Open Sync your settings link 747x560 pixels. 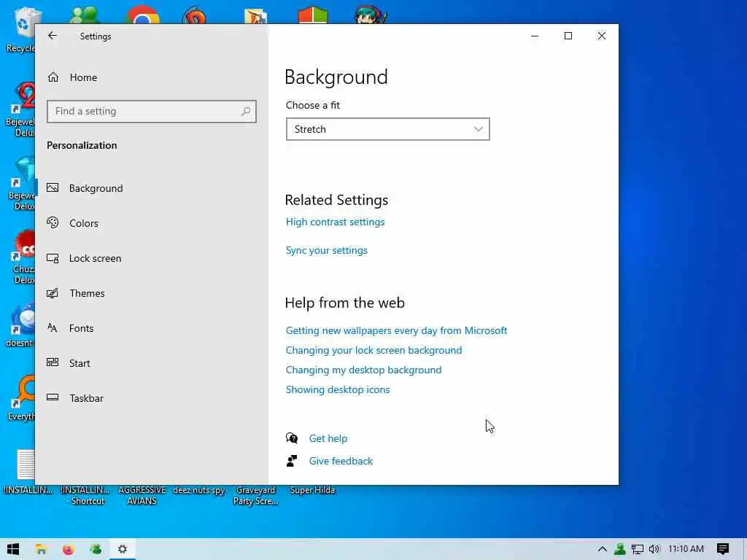[326, 251]
